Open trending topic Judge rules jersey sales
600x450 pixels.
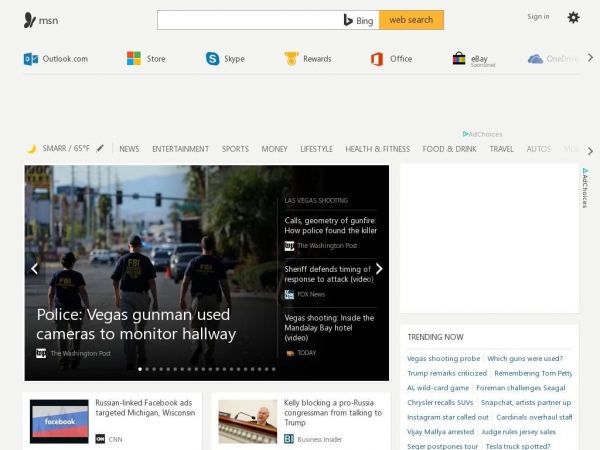pos(518,432)
